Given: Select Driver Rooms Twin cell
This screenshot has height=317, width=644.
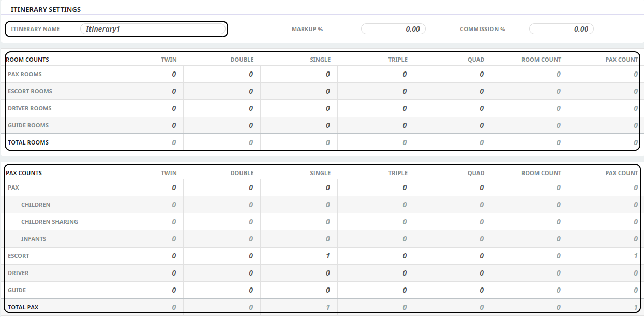Looking at the screenshot, I should point(145,108).
